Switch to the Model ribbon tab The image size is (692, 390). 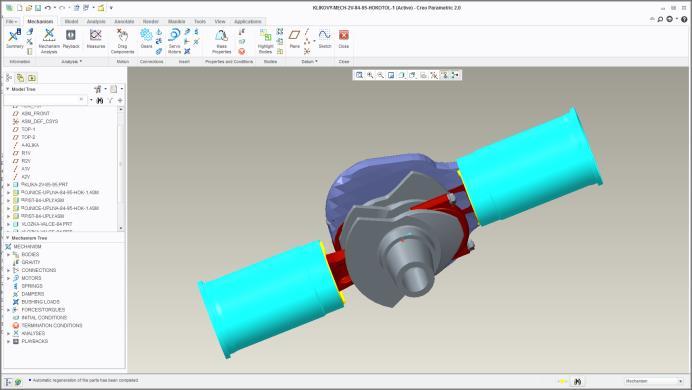[71, 21]
